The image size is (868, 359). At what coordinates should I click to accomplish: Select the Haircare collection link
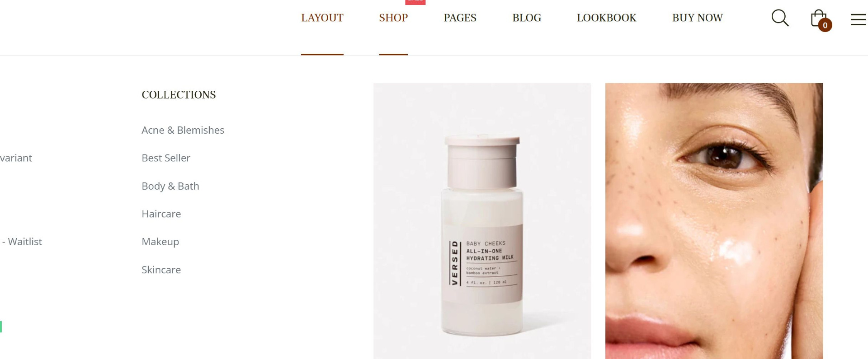click(x=161, y=214)
